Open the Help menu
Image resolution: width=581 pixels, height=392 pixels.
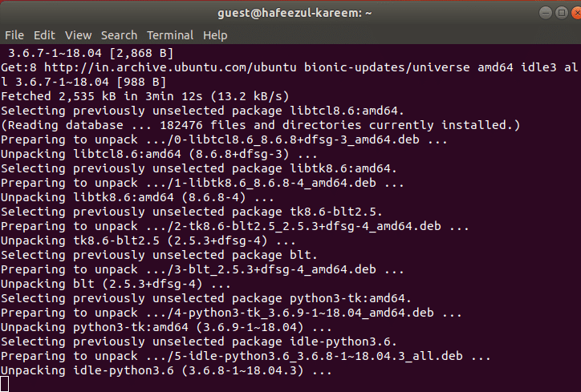coord(215,35)
